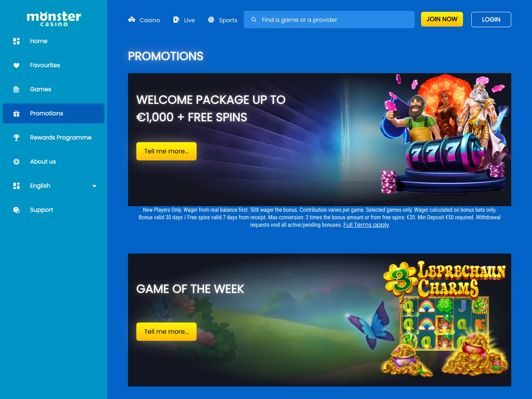Click Tell me more on Game of the Week
Screen dimensions: 532x399
click(x=166, y=332)
